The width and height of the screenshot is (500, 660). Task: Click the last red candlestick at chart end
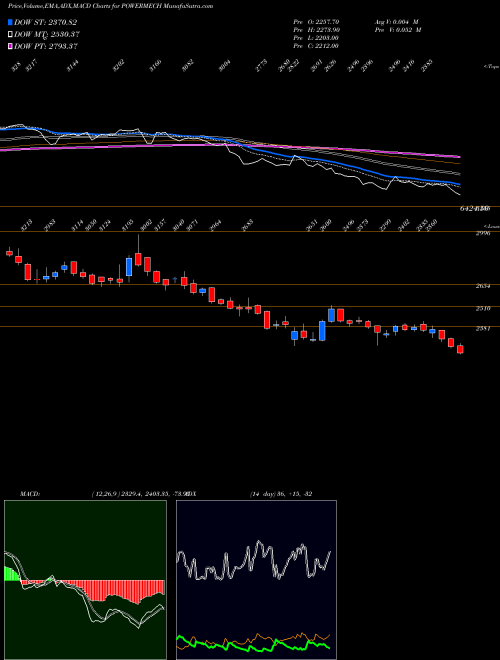[460, 349]
